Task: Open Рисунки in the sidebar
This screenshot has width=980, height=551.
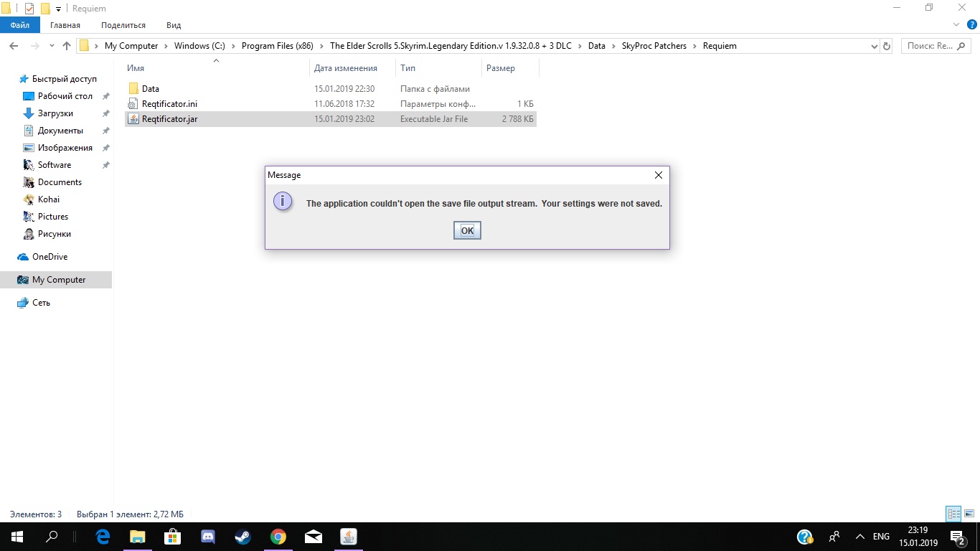Action: [x=56, y=234]
